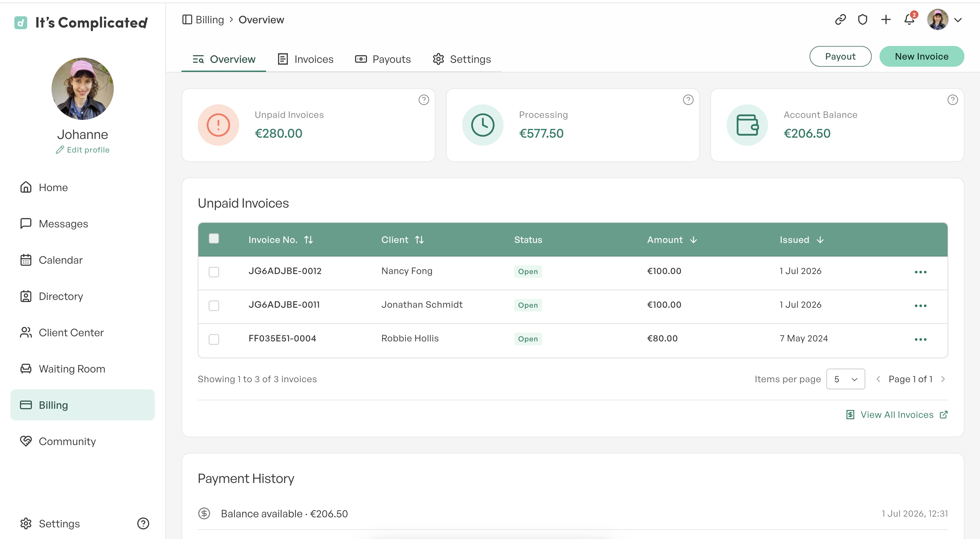This screenshot has height=539, width=980.
Task: Click the Status column header
Action: coord(528,240)
